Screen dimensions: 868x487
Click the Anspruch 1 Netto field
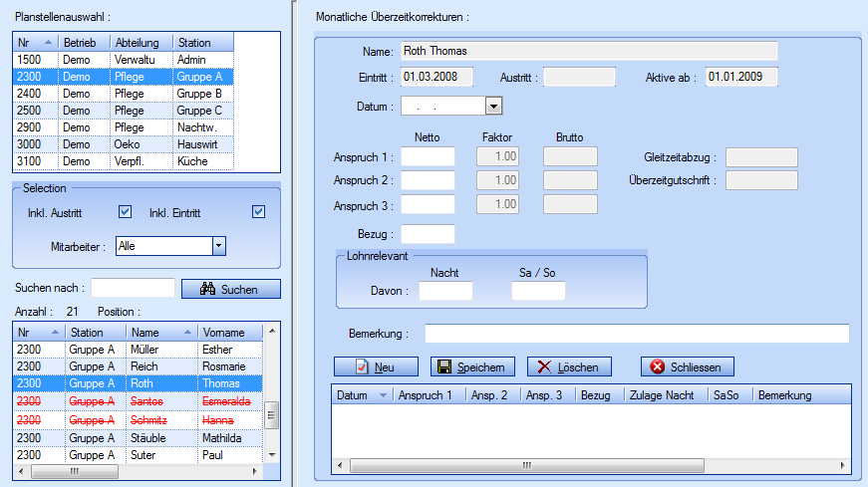coord(428,156)
